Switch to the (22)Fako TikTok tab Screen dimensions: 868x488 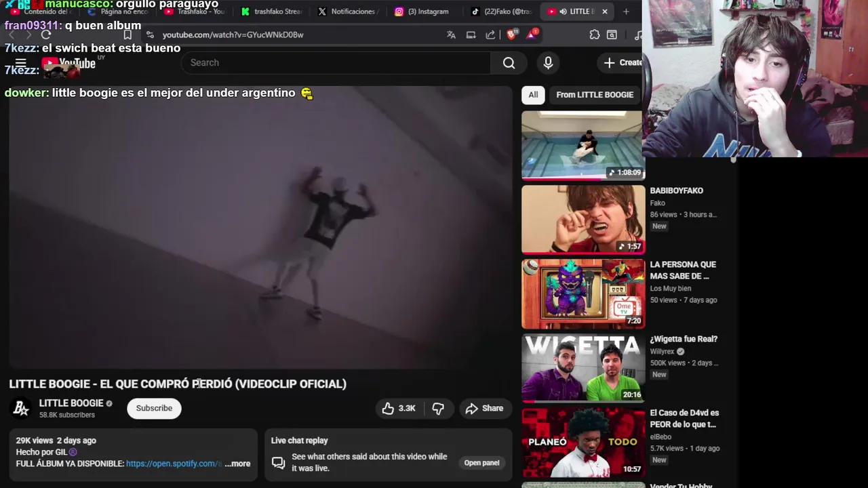502,12
